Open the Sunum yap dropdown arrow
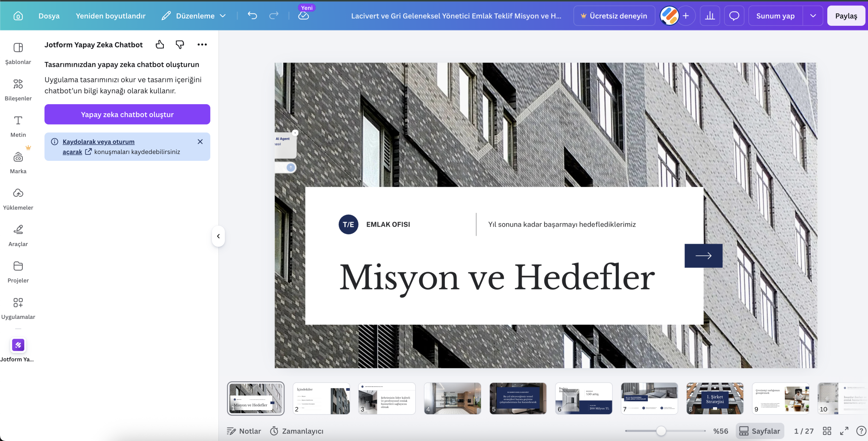868x441 pixels. pos(813,16)
